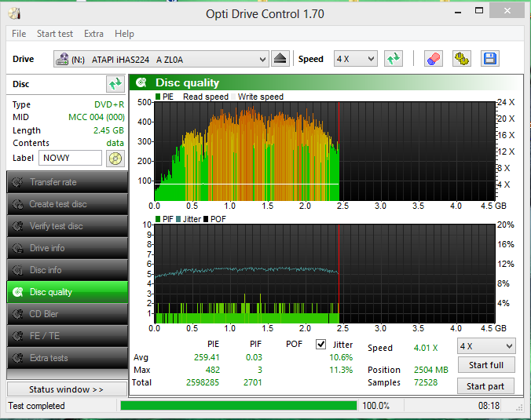Screen dimensions: 531x420
Task: Click the disc label icon beside NOWY
Action: coord(115,159)
